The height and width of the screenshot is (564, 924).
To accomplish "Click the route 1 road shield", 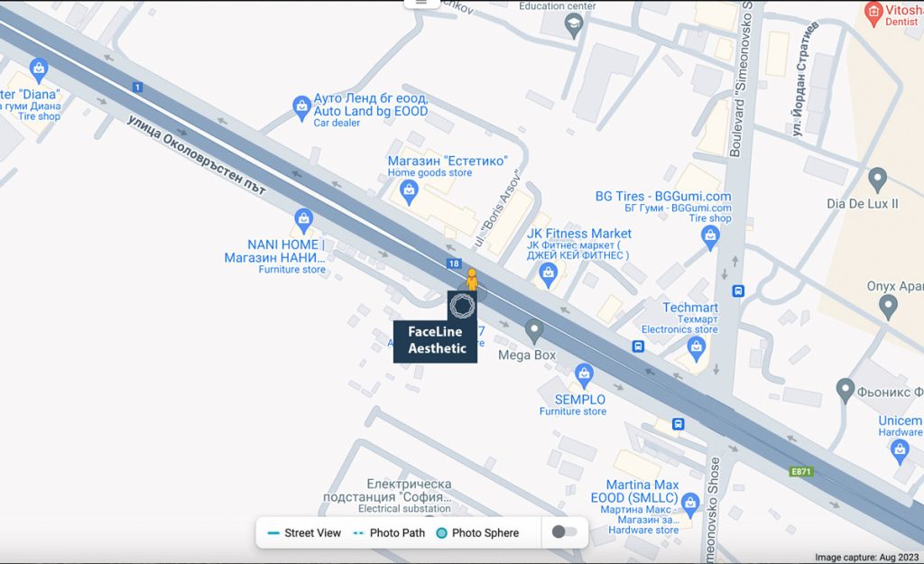I will point(137,88).
